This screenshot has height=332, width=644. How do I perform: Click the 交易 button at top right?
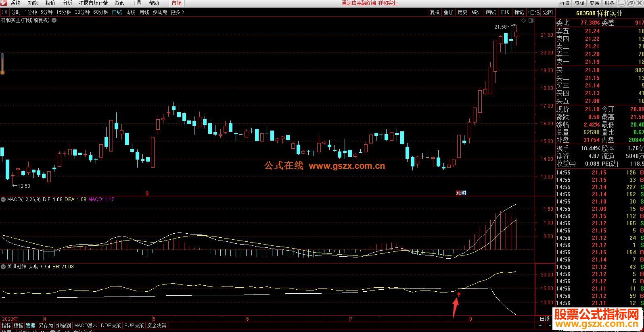point(594,3)
